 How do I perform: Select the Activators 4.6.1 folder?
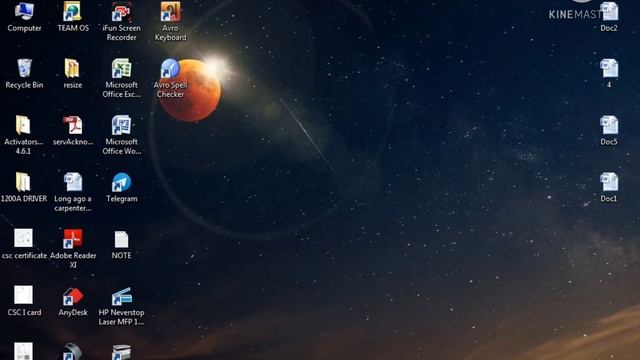pyautogui.click(x=23, y=135)
